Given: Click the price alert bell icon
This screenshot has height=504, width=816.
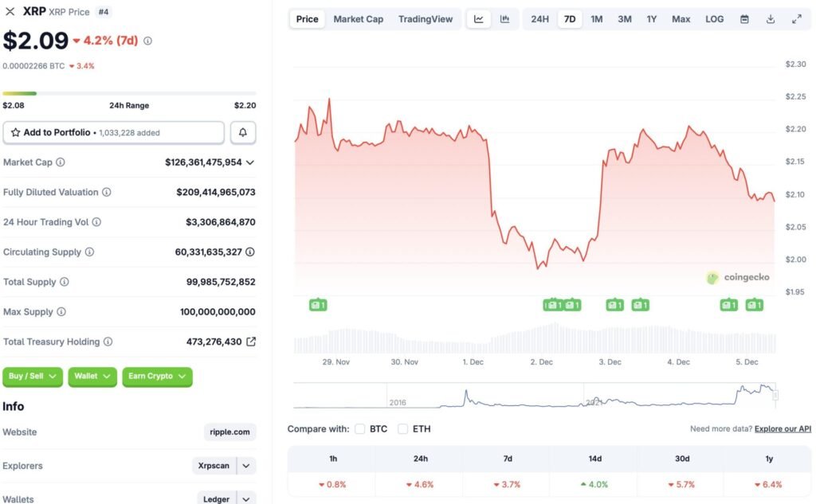Looking at the screenshot, I should 243,132.
